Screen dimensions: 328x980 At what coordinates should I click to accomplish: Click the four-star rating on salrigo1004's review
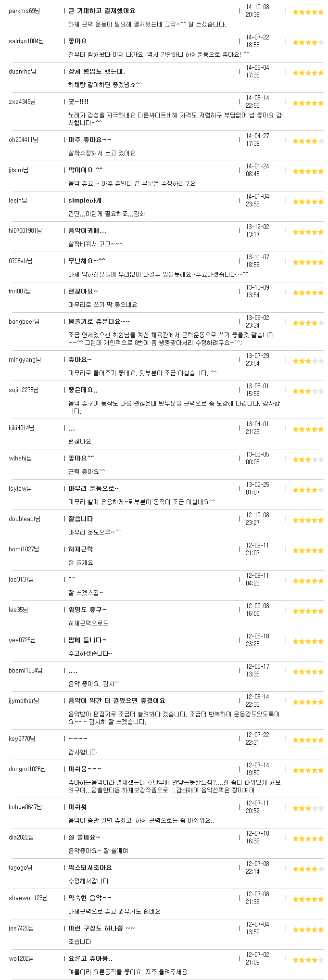[x=308, y=42]
